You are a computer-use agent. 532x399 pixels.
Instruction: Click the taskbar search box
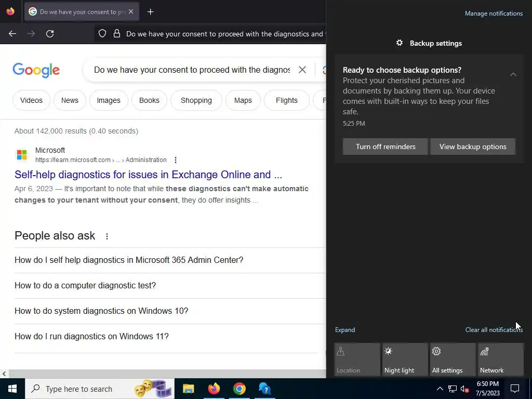(x=100, y=389)
